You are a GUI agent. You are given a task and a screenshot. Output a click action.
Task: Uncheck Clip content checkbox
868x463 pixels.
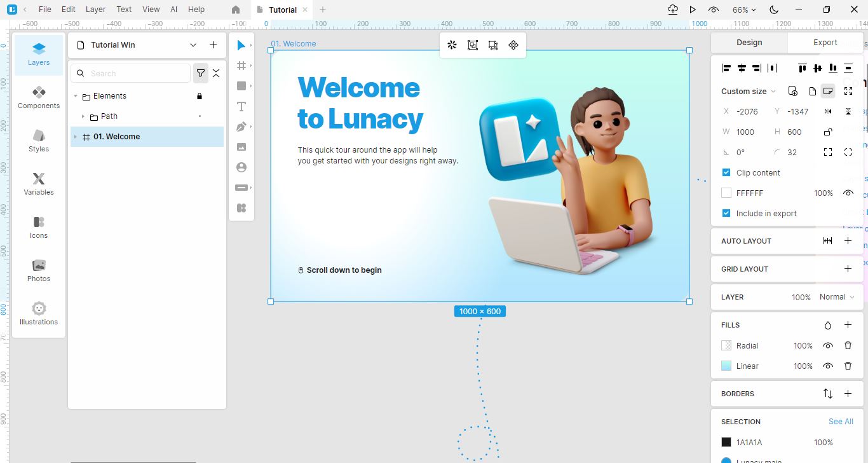click(726, 172)
